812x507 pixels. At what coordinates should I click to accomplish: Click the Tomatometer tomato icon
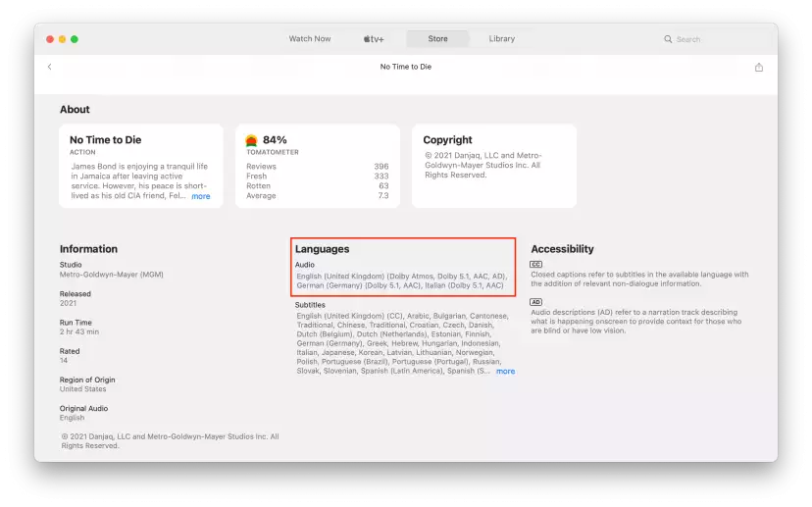point(251,140)
